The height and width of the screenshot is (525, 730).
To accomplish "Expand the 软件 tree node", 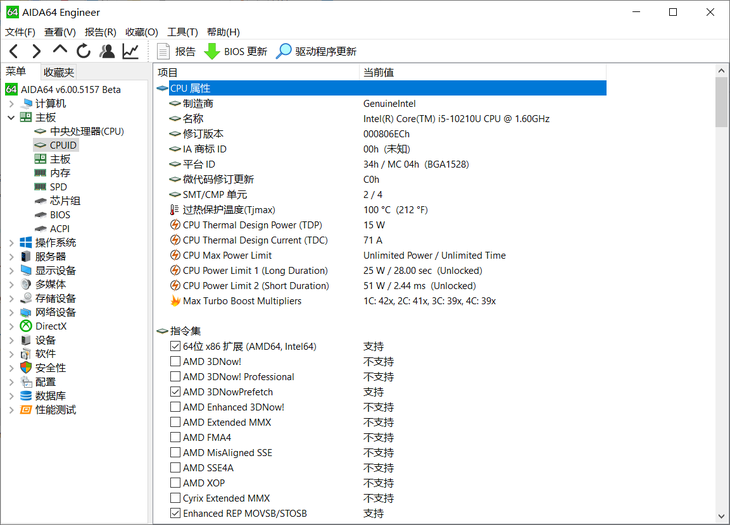I will click(11, 354).
